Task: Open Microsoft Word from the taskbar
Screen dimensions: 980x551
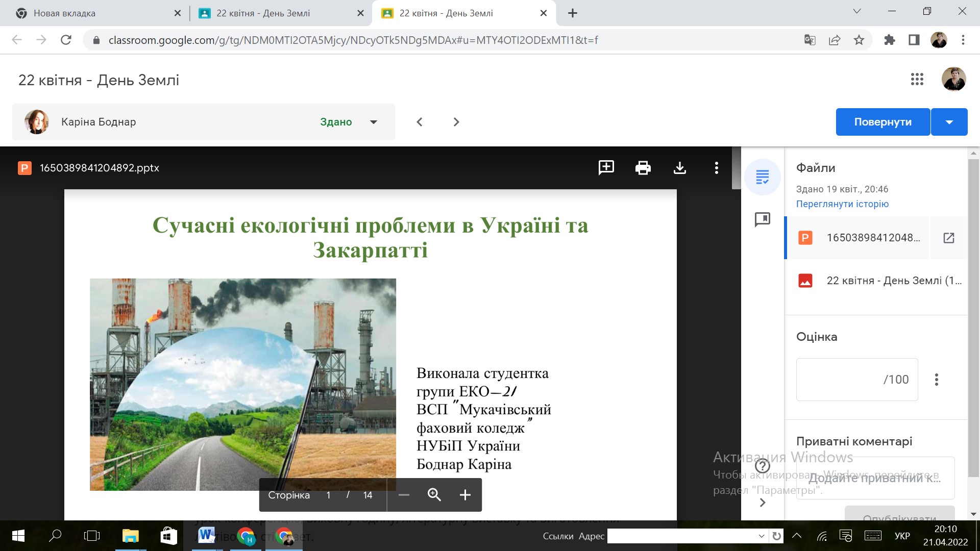Action: [207, 536]
